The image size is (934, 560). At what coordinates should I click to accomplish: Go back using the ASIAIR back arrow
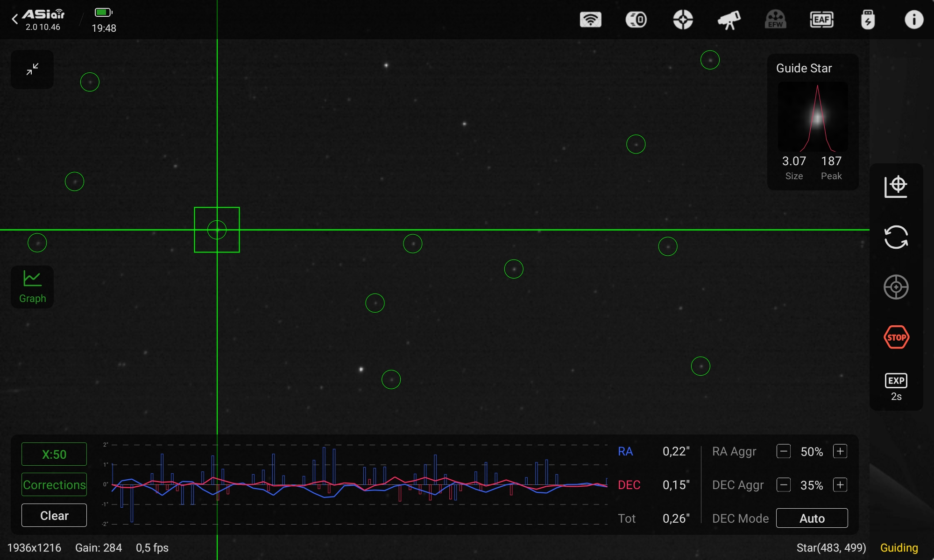[15, 19]
